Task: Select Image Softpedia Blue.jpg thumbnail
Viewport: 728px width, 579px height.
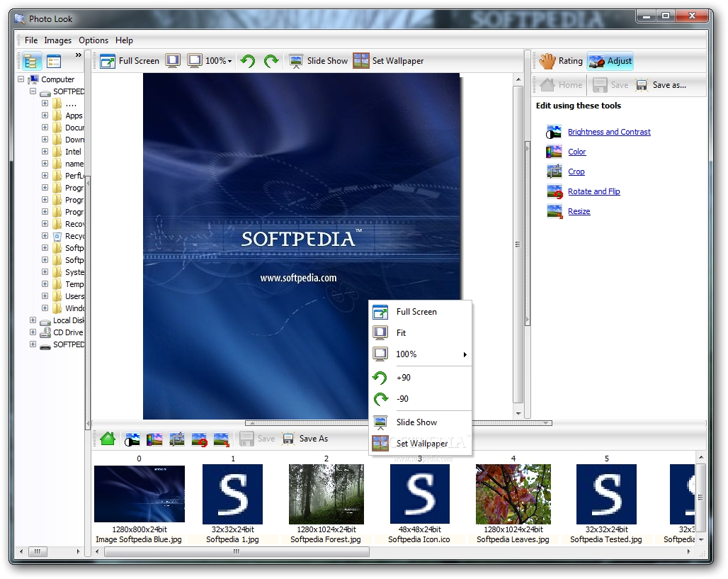Action: (139, 494)
